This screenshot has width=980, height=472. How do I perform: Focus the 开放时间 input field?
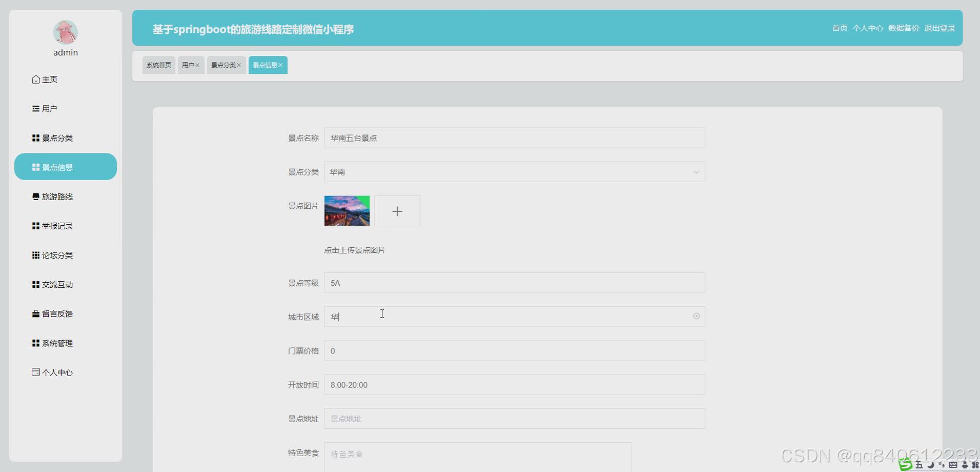point(515,385)
